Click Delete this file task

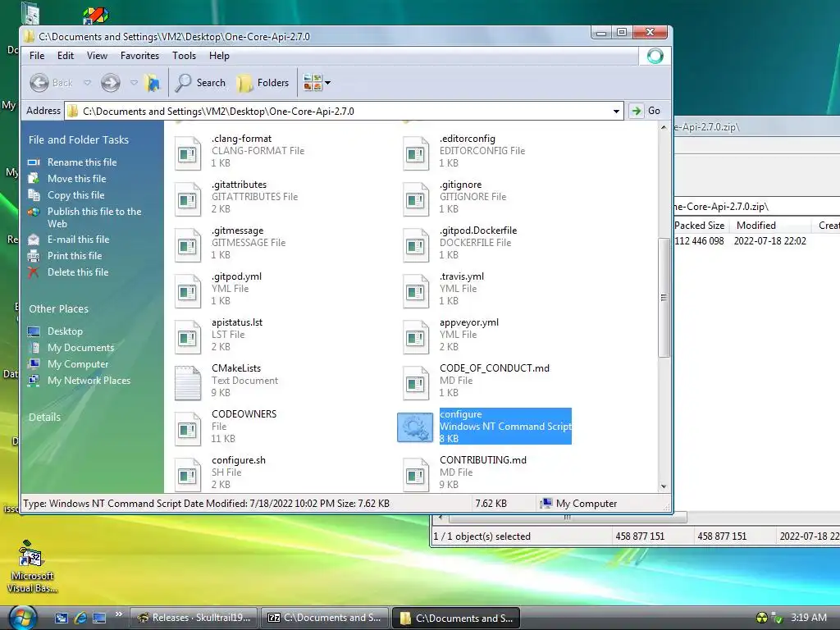click(x=78, y=272)
